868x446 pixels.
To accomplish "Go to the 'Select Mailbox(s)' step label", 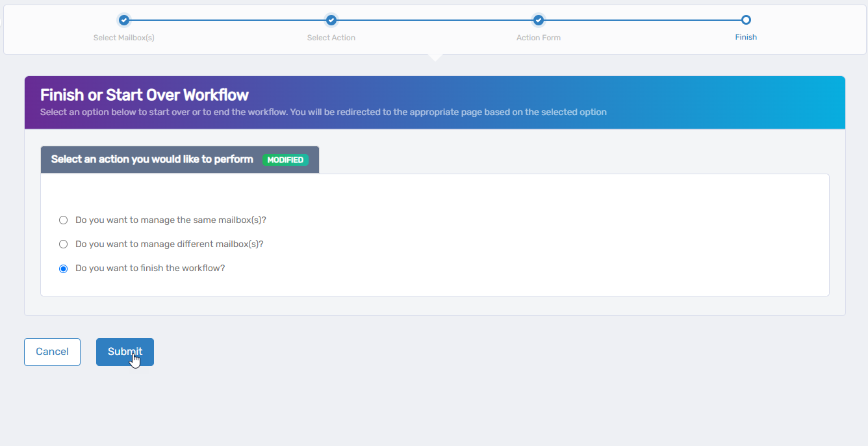I will [x=124, y=38].
